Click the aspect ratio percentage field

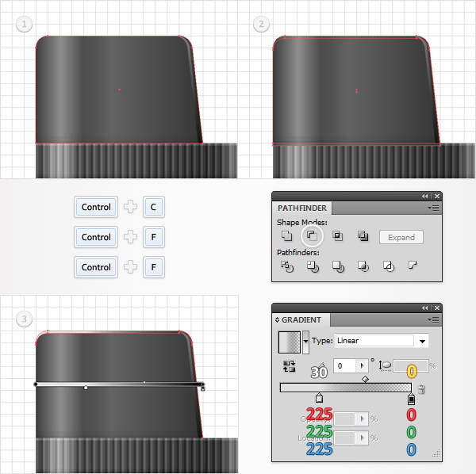[x=411, y=366]
